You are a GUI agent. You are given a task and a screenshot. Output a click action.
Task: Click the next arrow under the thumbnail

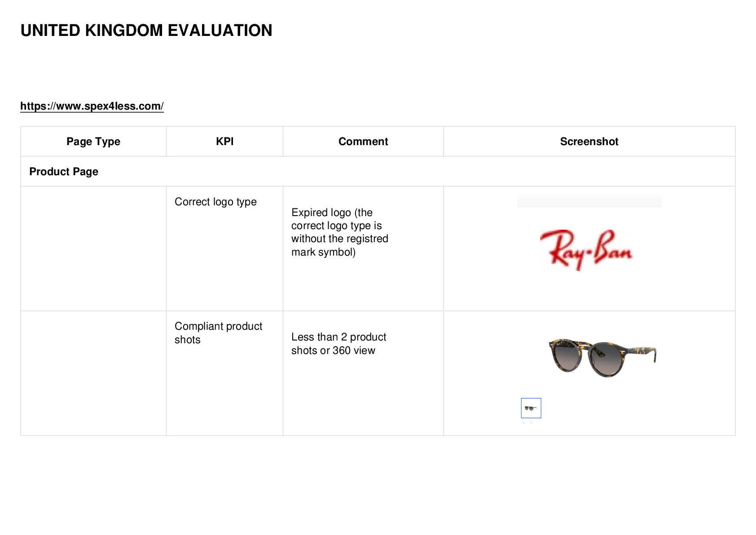531,423
